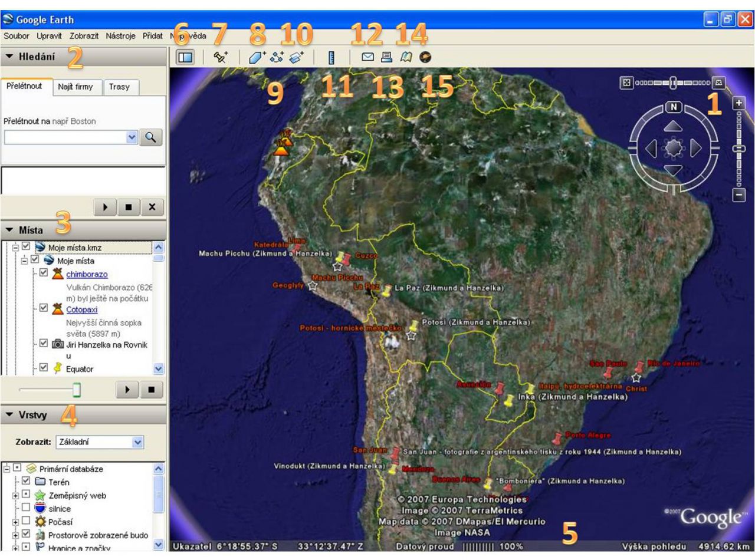Select the Add Image Overlay tool
The image size is (755, 560).
click(297, 57)
